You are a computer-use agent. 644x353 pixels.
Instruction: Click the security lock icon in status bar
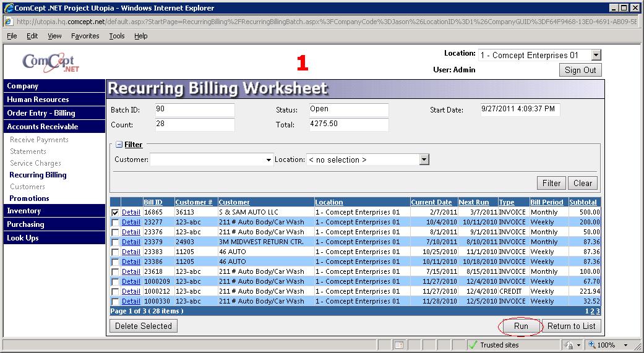(569, 345)
